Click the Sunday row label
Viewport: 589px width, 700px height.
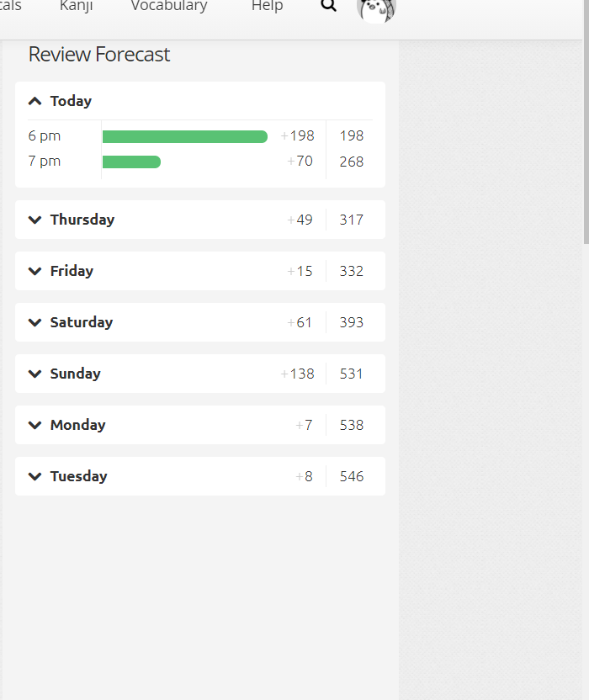pyautogui.click(x=75, y=374)
